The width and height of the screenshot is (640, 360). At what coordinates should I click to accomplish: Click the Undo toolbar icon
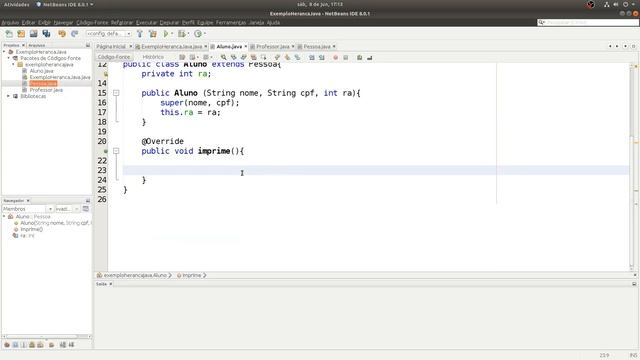tap(62, 34)
